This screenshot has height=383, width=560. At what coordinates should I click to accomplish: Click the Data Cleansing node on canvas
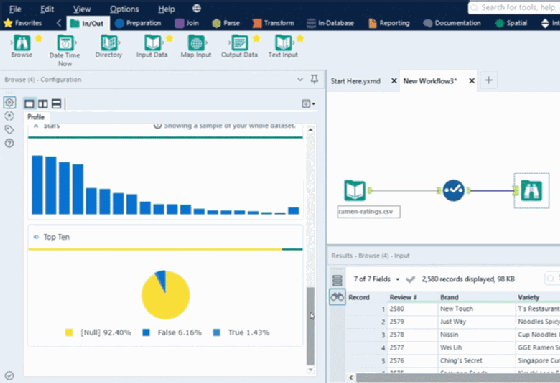(453, 190)
